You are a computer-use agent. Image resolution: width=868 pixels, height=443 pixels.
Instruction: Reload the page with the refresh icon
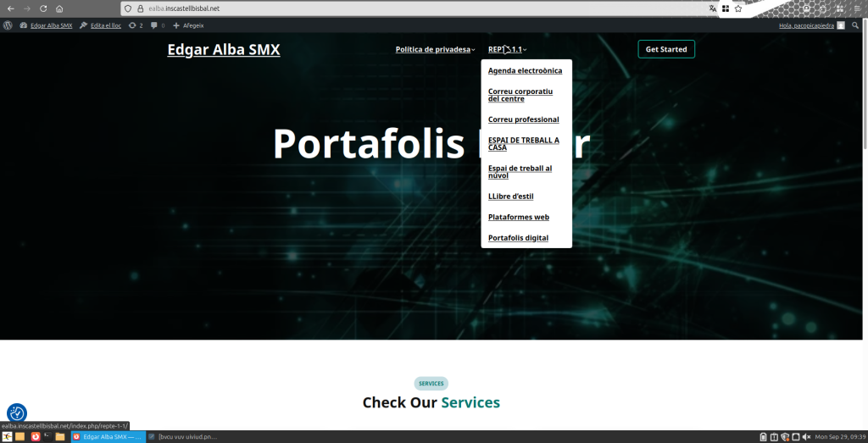click(x=43, y=8)
